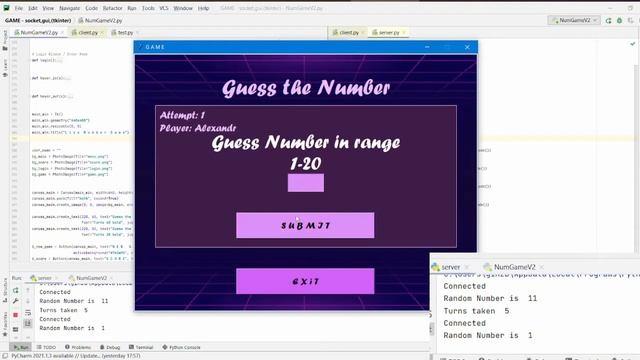
Task: Open the Tools menu
Action: pos(148,8)
